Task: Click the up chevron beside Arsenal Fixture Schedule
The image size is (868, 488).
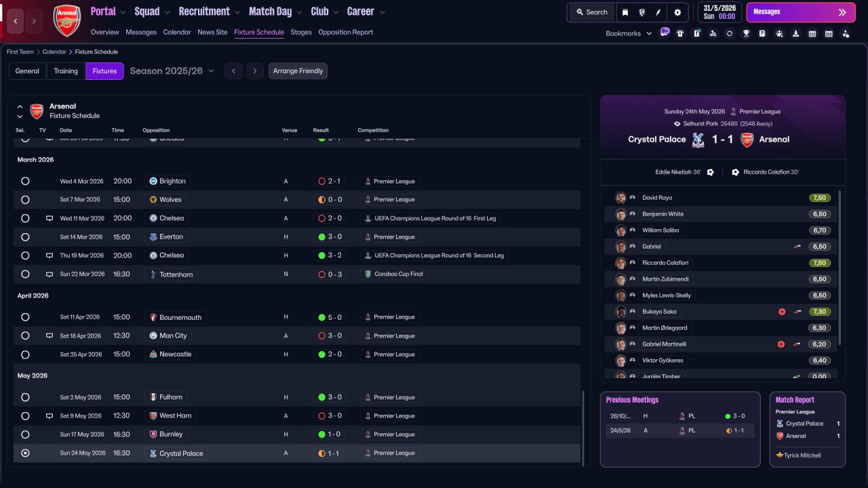Action: pyautogui.click(x=20, y=106)
